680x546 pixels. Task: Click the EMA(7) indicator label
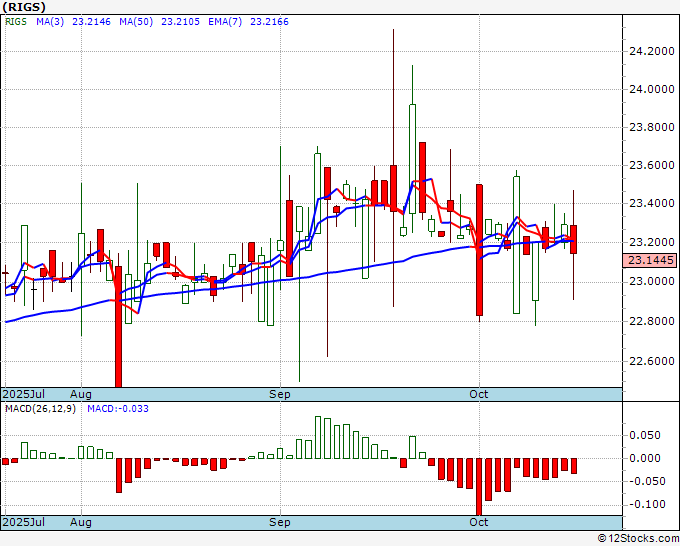click(225, 22)
